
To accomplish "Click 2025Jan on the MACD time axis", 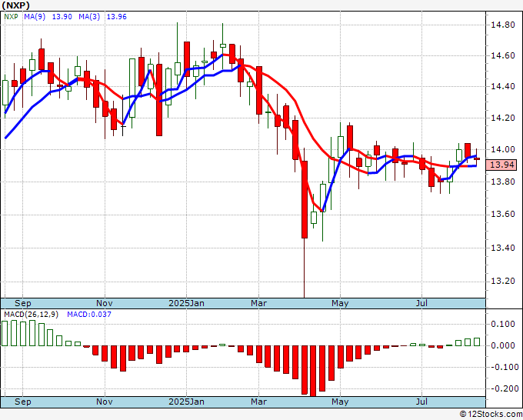I will click(186, 402).
